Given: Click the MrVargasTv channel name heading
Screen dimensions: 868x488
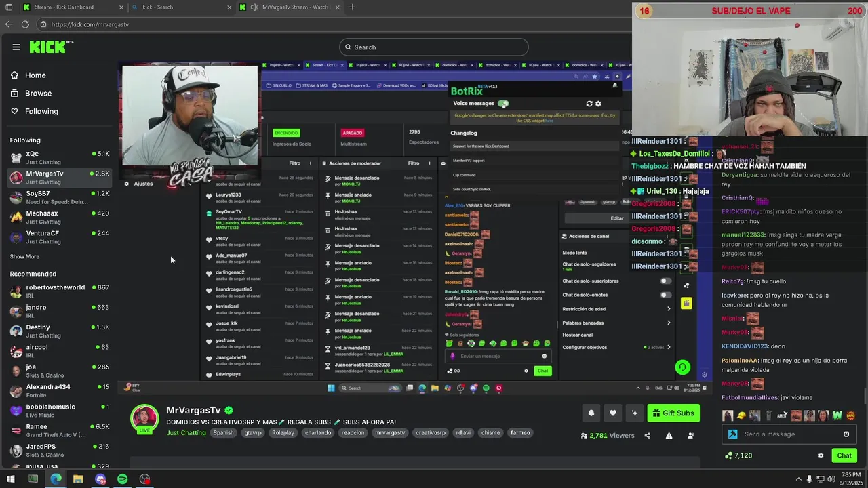Looking at the screenshot, I should coord(193,410).
